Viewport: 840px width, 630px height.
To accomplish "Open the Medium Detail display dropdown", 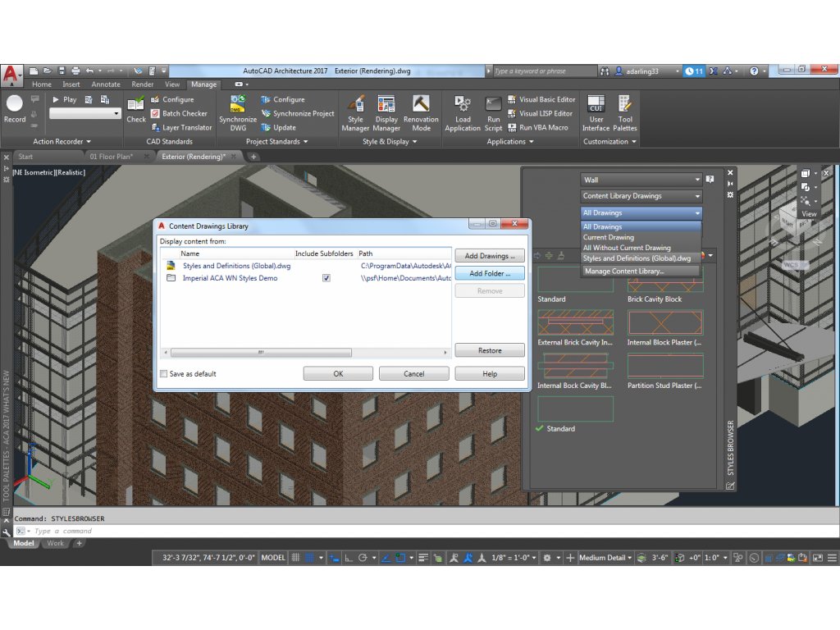I will tap(605, 558).
